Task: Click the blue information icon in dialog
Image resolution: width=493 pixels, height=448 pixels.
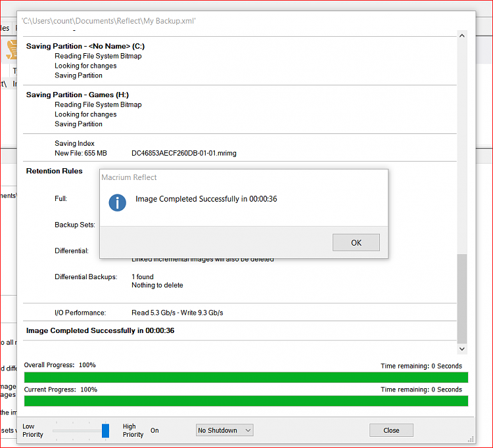Action: 117,202
